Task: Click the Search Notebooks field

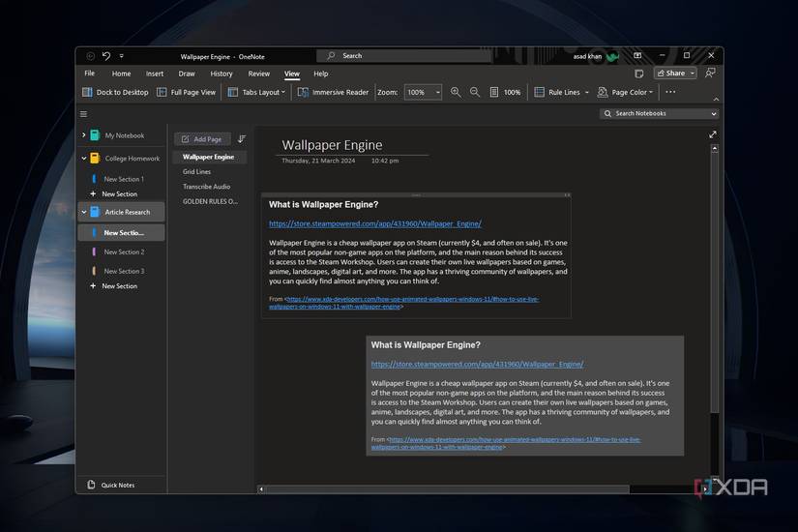Action: point(655,113)
